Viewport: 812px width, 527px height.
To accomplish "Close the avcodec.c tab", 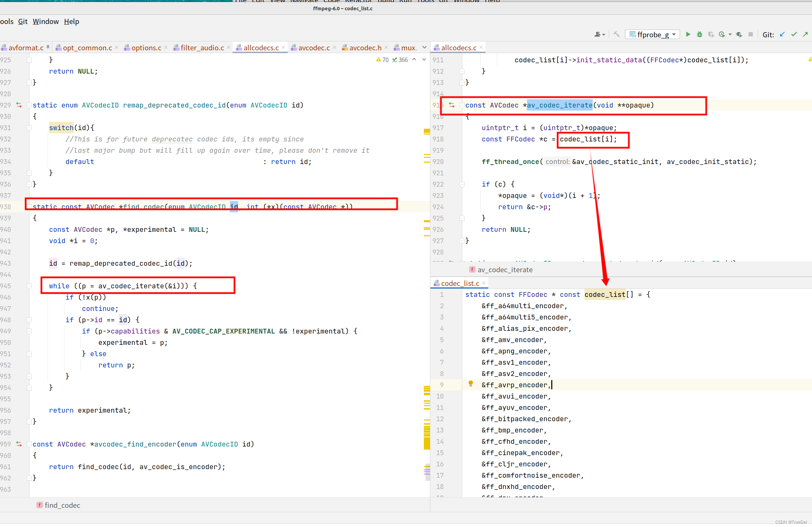I will tap(334, 48).
